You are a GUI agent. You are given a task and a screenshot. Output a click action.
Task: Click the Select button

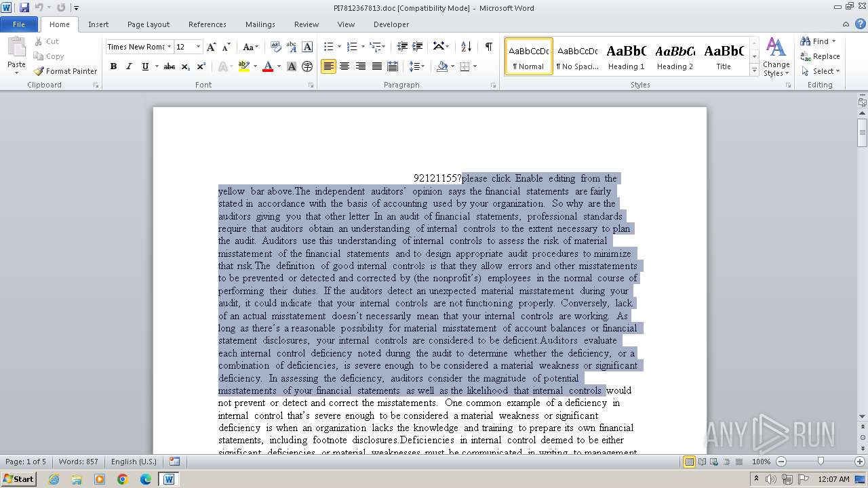point(820,71)
